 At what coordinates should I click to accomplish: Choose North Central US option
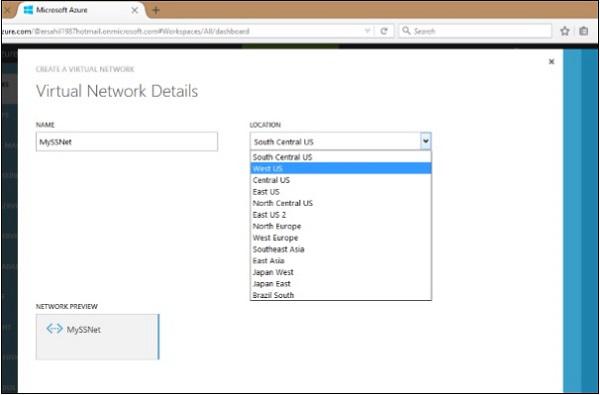pyautogui.click(x=341, y=203)
